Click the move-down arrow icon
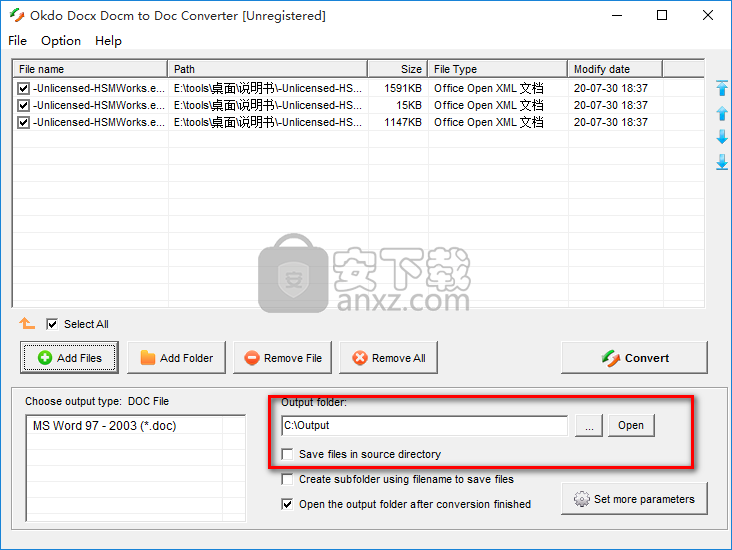The height and width of the screenshot is (550, 732). pyautogui.click(x=722, y=137)
